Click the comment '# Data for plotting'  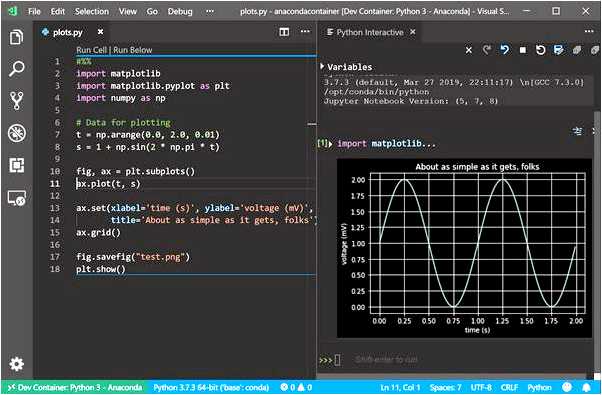[x=123, y=122]
